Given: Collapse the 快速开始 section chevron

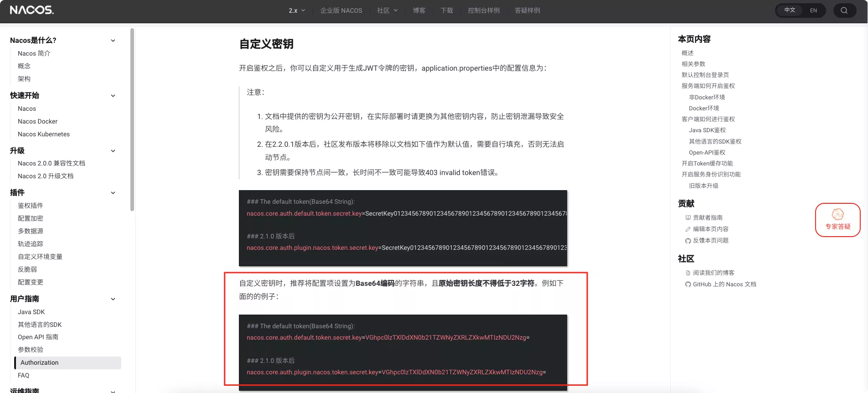Looking at the screenshot, I should point(113,96).
